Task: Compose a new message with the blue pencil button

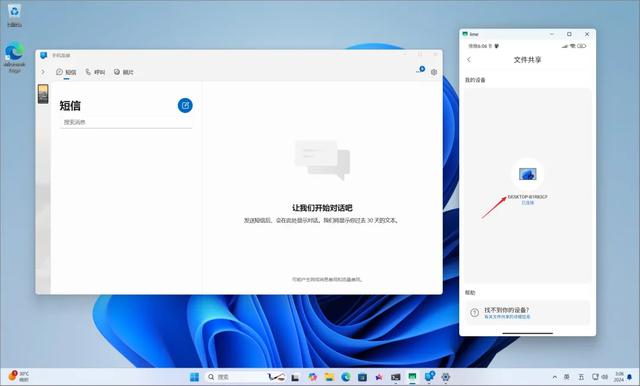Action: coord(185,105)
